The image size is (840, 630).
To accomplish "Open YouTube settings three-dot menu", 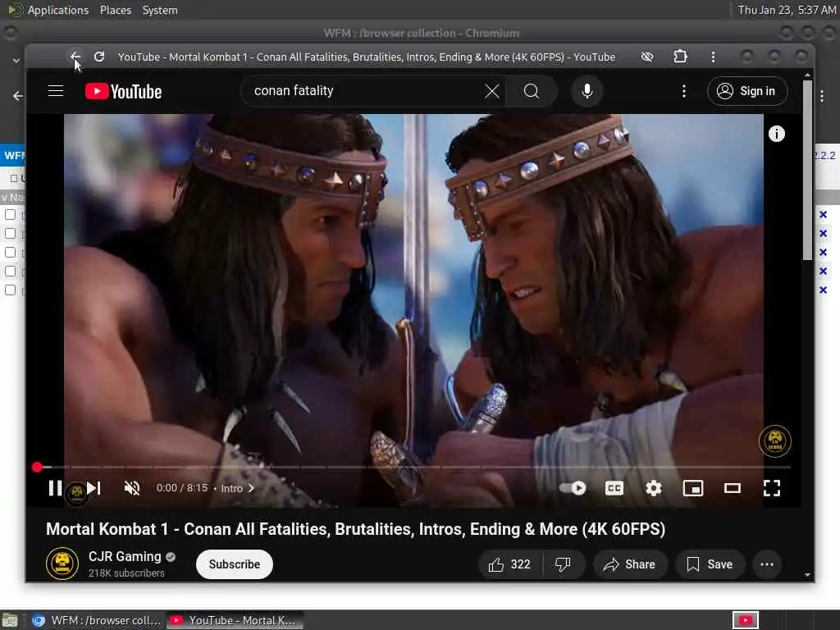I will pyautogui.click(x=683, y=91).
